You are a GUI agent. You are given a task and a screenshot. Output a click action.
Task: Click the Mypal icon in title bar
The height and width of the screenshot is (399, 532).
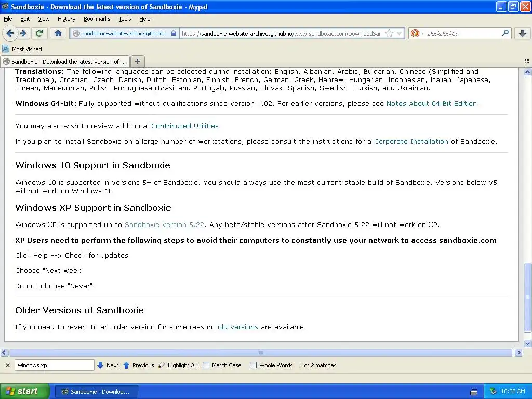(5, 6)
